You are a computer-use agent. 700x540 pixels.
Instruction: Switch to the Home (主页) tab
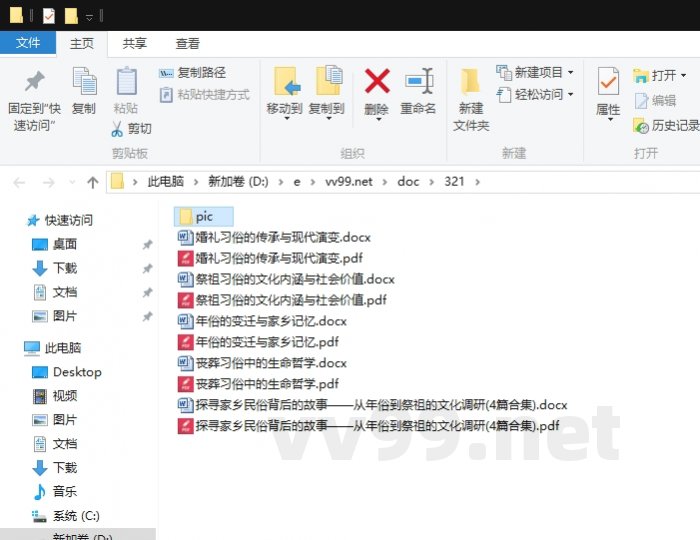point(82,43)
